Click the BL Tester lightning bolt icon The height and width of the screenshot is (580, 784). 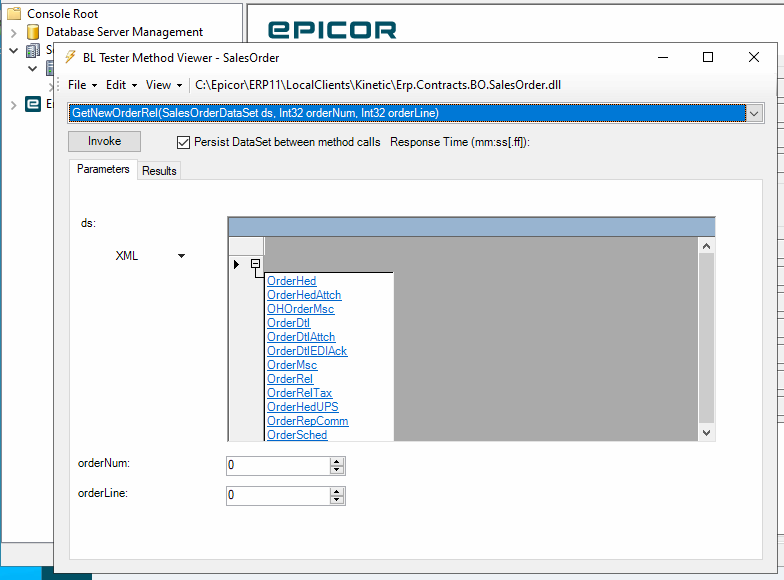click(x=70, y=58)
